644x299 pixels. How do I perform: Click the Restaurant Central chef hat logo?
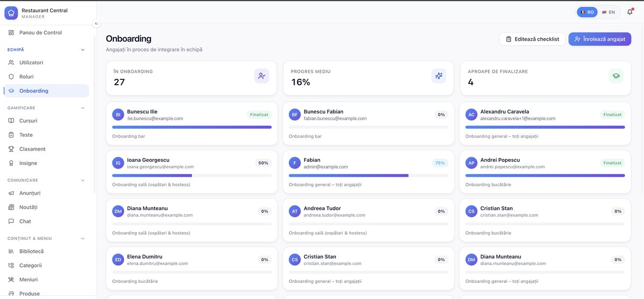click(11, 13)
